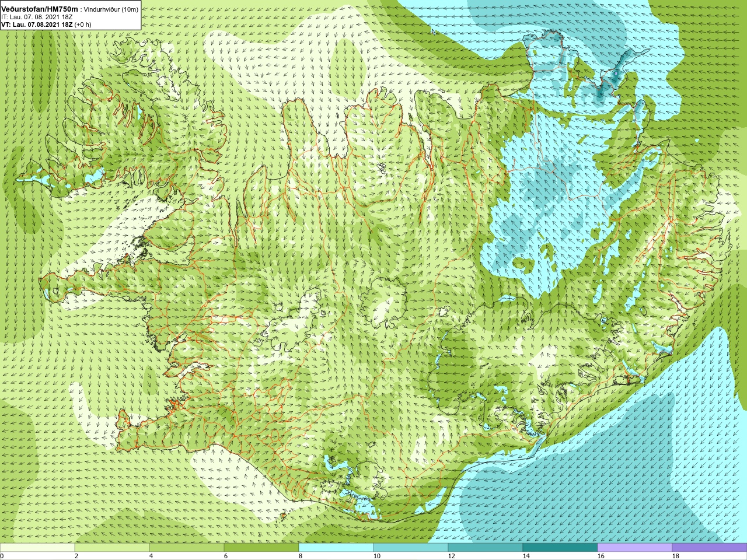Click the "10" scale label
The width and height of the screenshot is (747, 560).
(377, 556)
